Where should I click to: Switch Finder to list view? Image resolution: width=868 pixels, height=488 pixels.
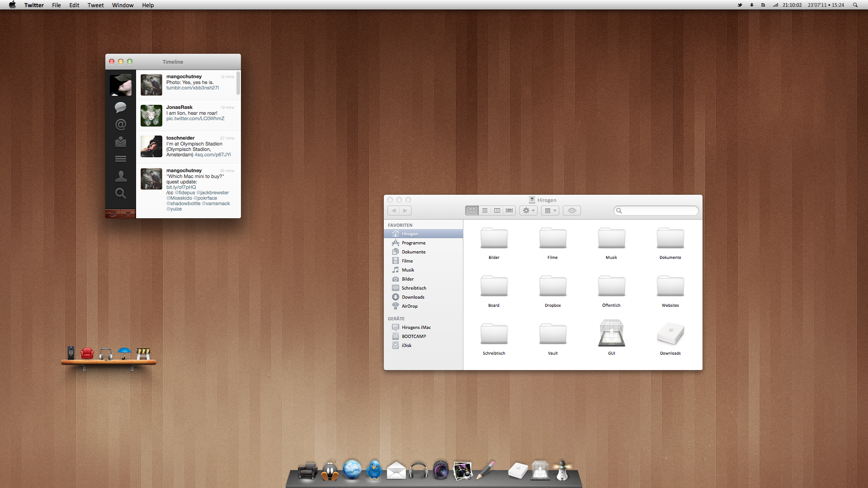485,211
